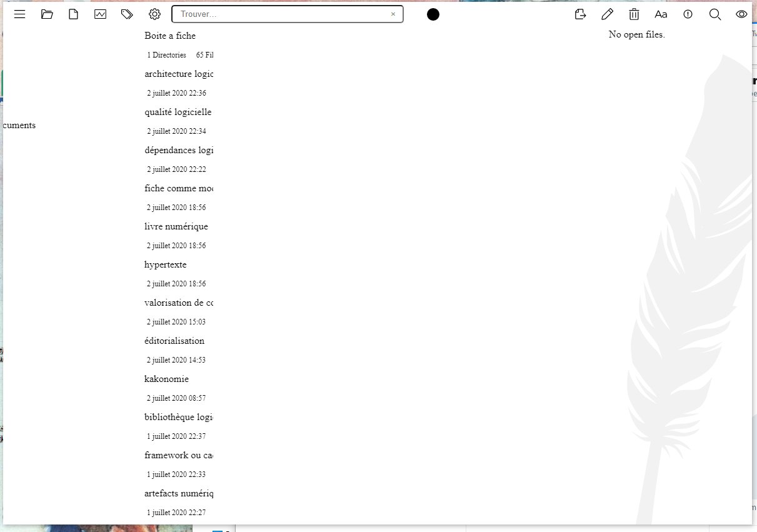Open the bibliothèque logicielle note
This screenshot has height=532, width=757.
coord(179,417)
